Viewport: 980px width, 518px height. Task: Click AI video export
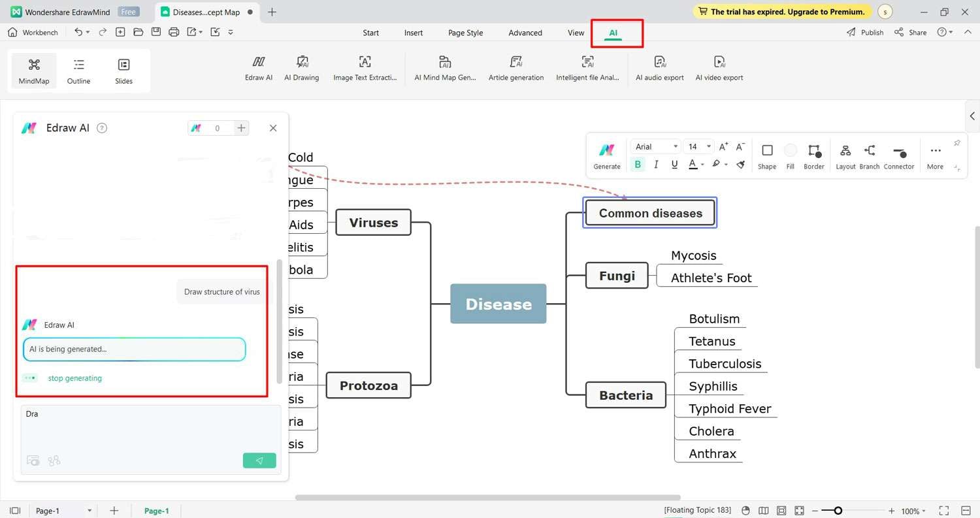[x=719, y=69]
